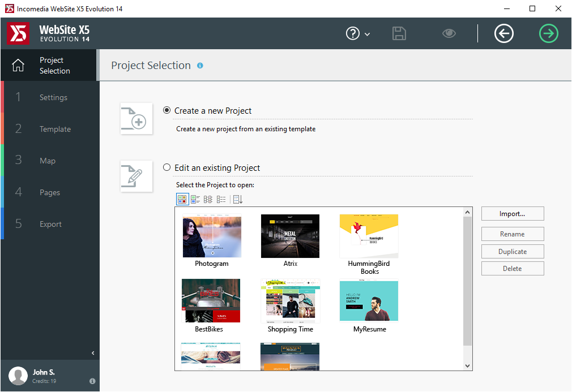This screenshot has height=392, width=572.
Task: Proceed with the green Next arrow
Action: (x=548, y=33)
